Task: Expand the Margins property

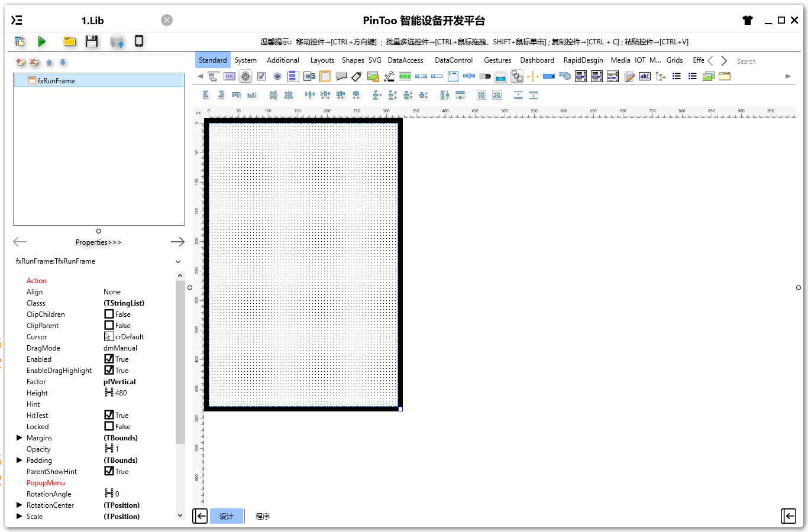Action: [20, 437]
